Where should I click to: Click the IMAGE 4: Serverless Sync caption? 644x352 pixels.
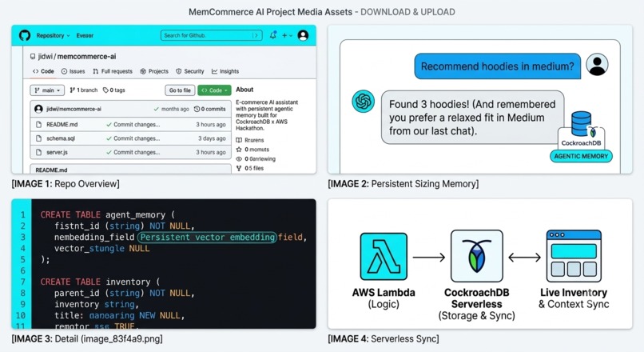[x=384, y=339]
